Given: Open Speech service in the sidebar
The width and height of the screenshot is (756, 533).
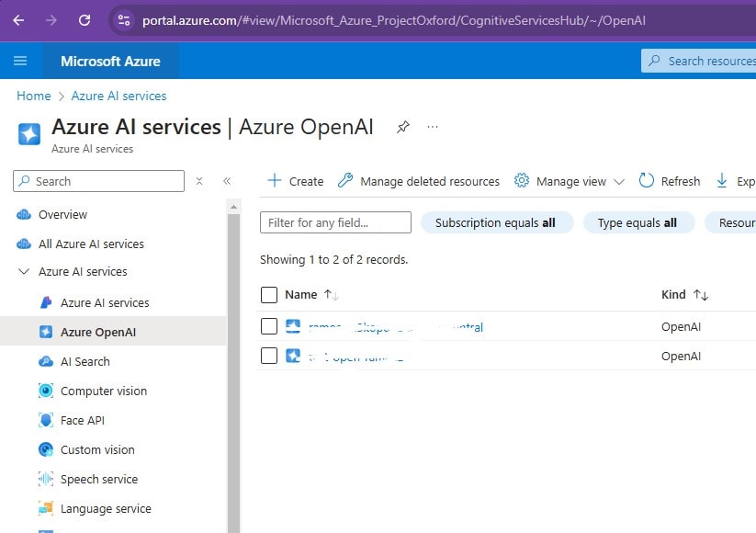Looking at the screenshot, I should coord(99,480).
